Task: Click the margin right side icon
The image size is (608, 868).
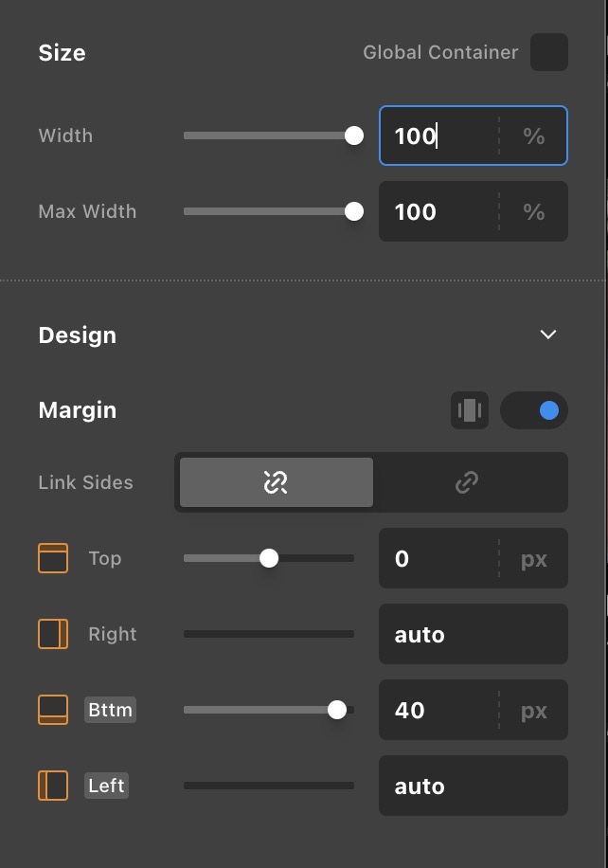Action: [x=53, y=634]
